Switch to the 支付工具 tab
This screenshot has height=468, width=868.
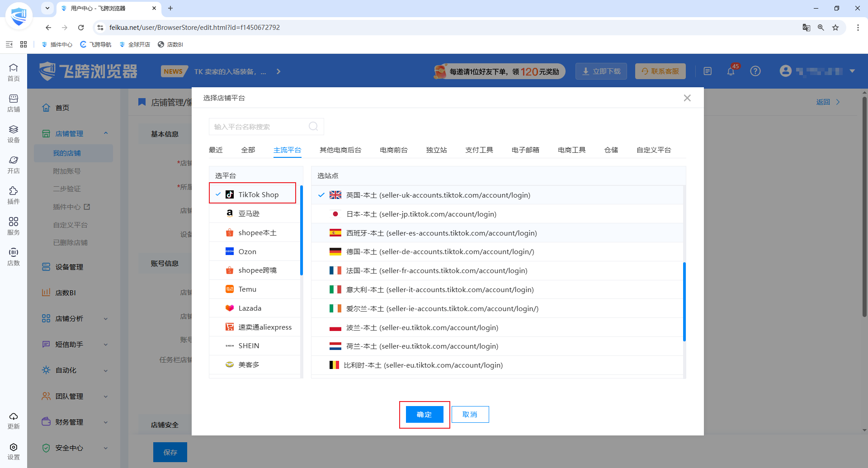click(479, 150)
